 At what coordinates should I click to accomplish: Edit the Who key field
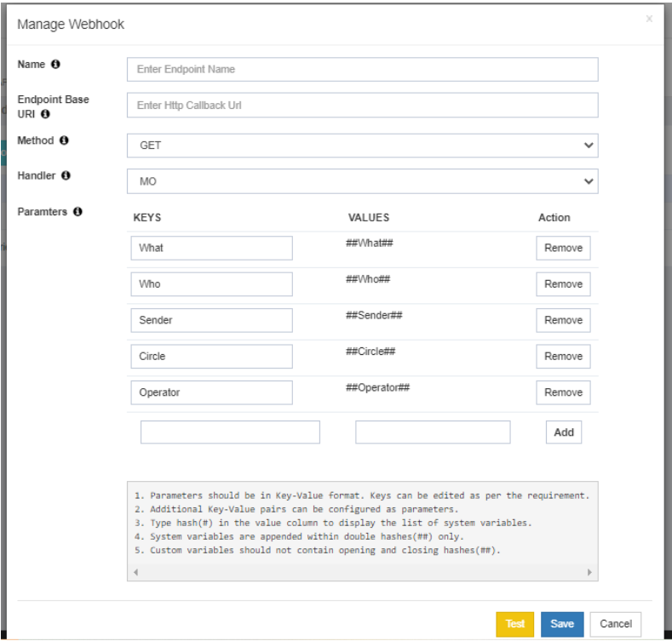click(212, 284)
